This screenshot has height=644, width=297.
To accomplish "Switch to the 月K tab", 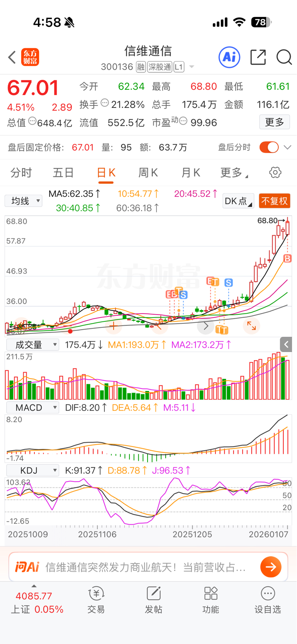I will [x=191, y=173].
